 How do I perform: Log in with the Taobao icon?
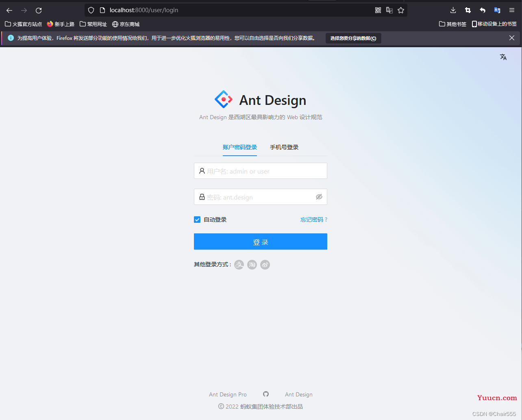coord(252,265)
